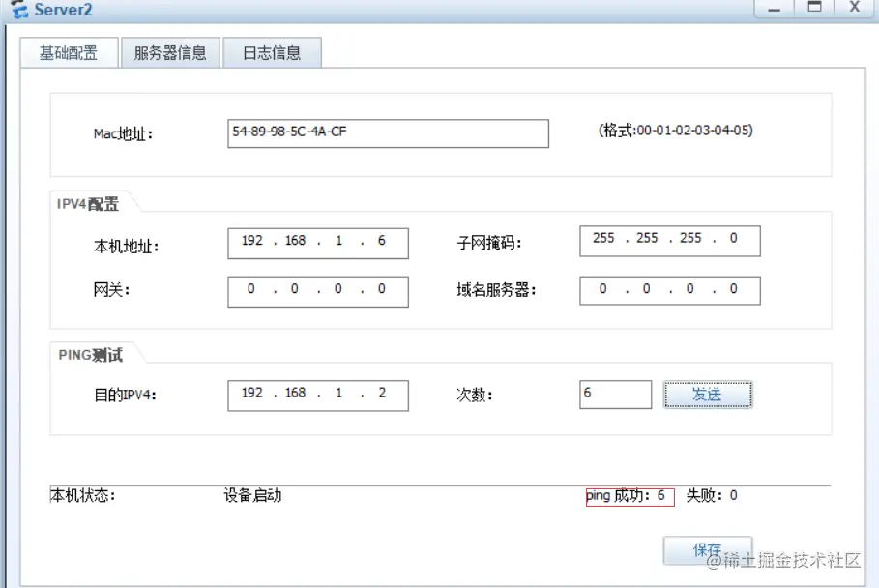Image resolution: width=879 pixels, height=588 pixels.
Task: Click the 本机状态 label
Action: coord(82,495)
